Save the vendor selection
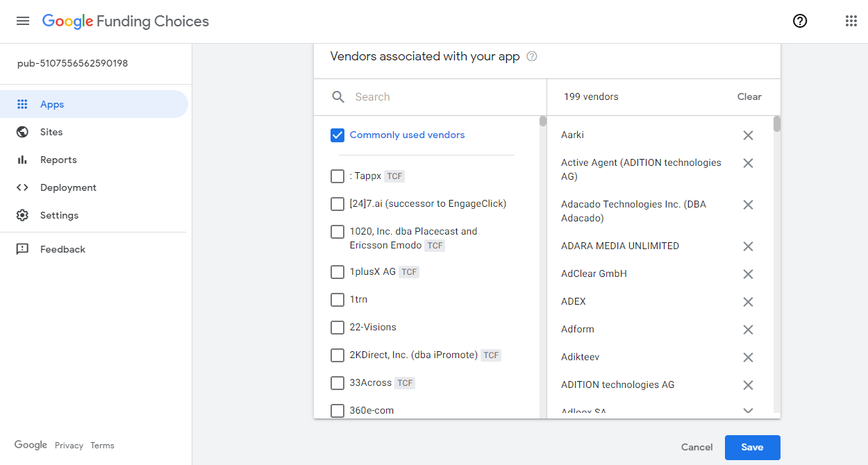The image size is (868, 465). (753, 448)
